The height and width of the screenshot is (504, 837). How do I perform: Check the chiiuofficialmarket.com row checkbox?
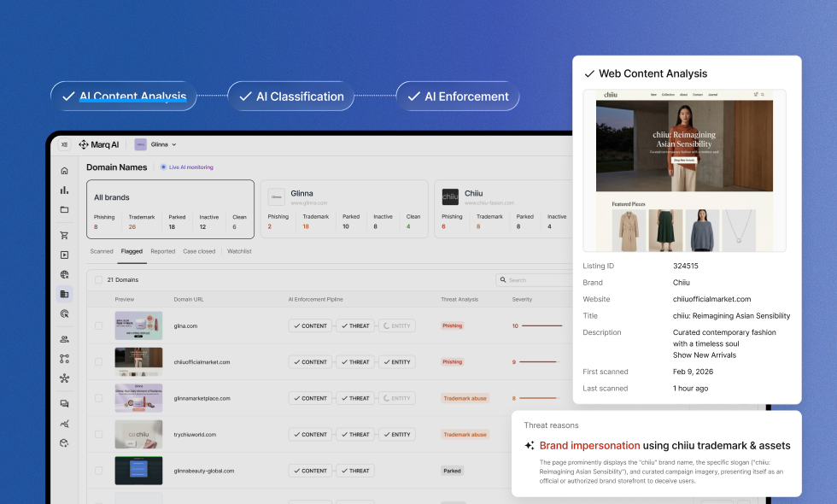click(x=99, y=362)
